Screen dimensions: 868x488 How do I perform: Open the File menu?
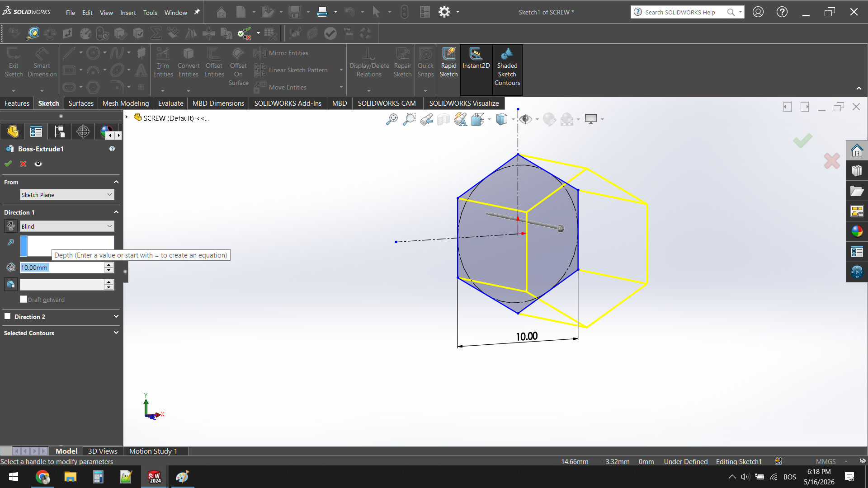[71, 13]
